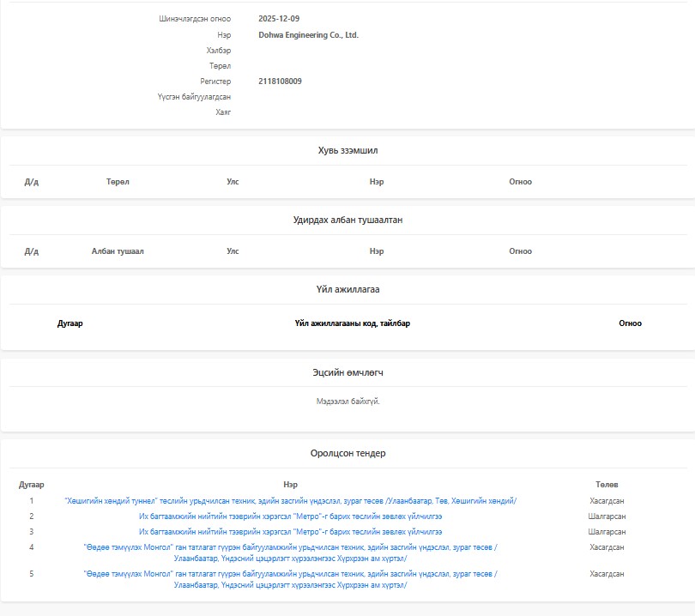Click "Улс" header in Удирдах албан тушаалтан section
The image size is (695, 616).
(x=233, y=251)
